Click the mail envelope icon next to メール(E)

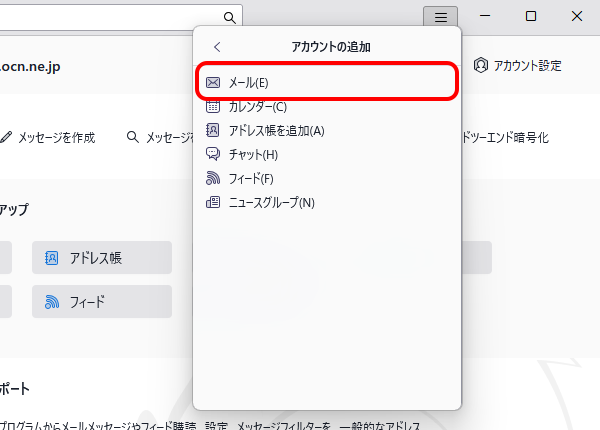click(x=213, y=83)
